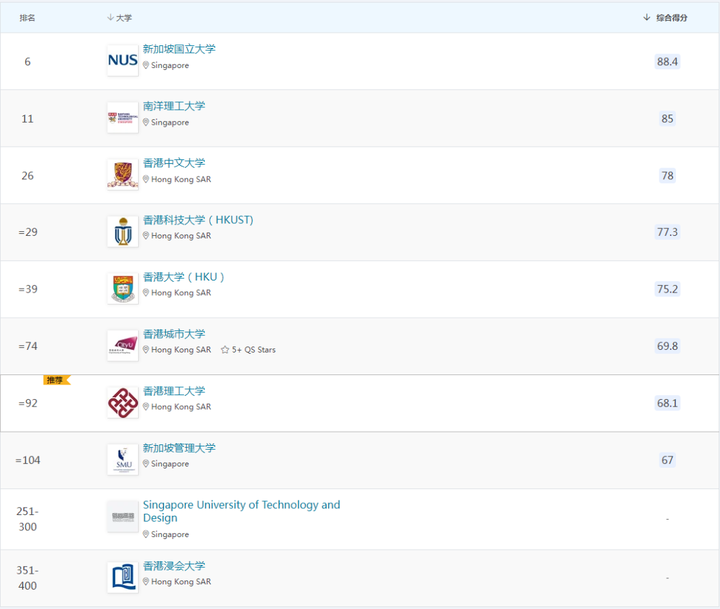Click the score 68.1

[x=667, y=403]
